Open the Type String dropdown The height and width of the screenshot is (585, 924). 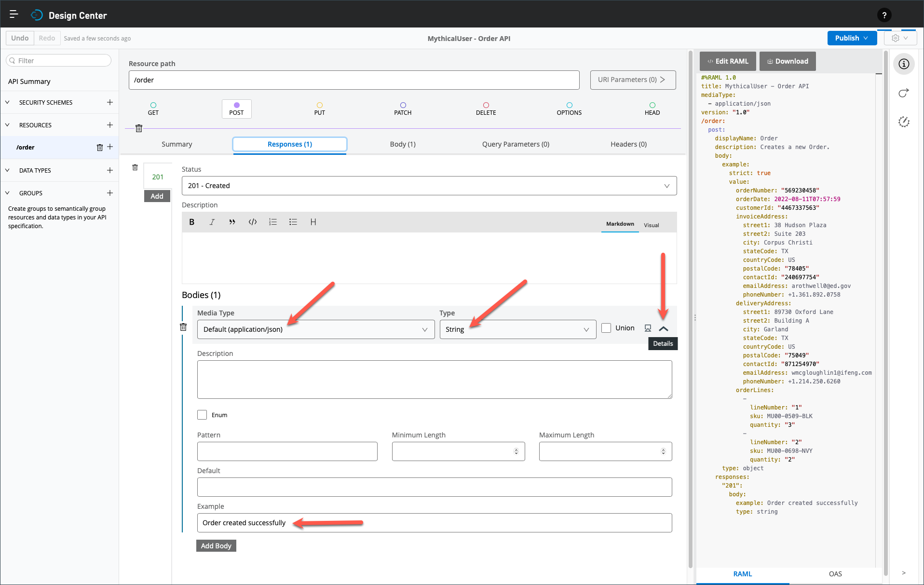pos(517,329)
